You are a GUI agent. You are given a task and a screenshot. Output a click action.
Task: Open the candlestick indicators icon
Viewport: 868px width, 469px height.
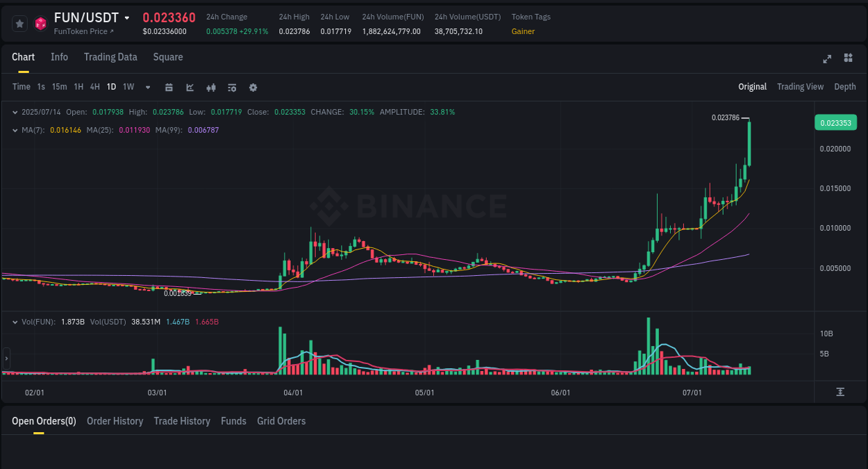pos(210,87)
